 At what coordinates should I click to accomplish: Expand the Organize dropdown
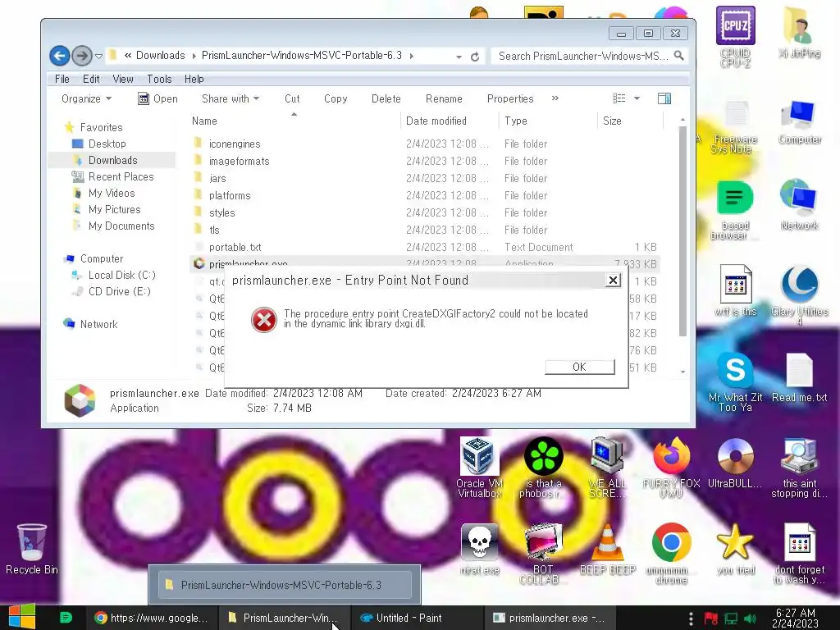[87, 98]
